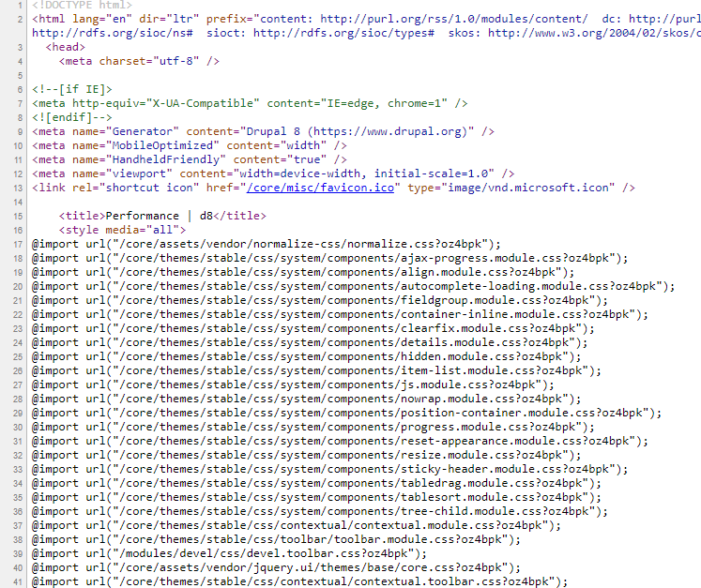Select the clearfix.module.css import line
Screen dimensions: 701x588
pos(312,328)
